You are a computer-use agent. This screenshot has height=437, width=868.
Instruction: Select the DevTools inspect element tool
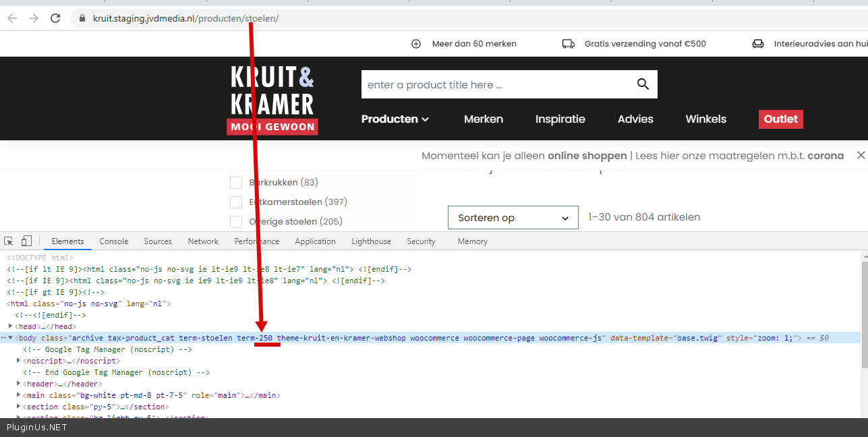pos(9,241)
